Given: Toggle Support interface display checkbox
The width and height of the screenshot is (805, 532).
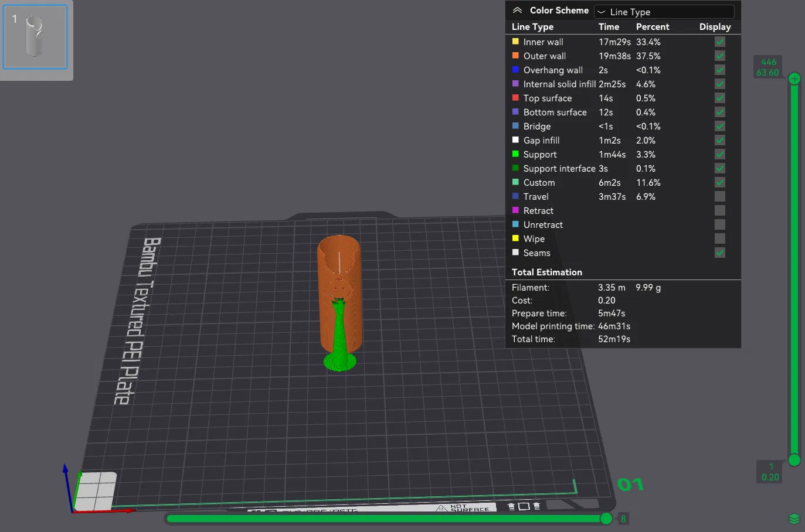Looking at the screenshot, I should pos(720,168).
